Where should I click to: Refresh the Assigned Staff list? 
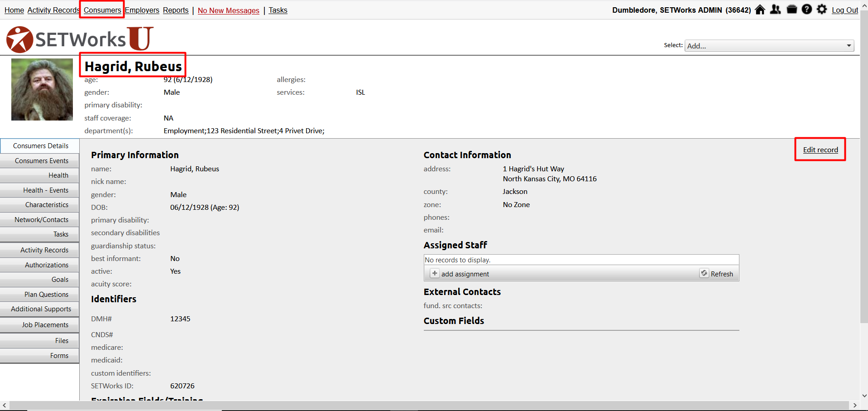(x=717, y=274)
